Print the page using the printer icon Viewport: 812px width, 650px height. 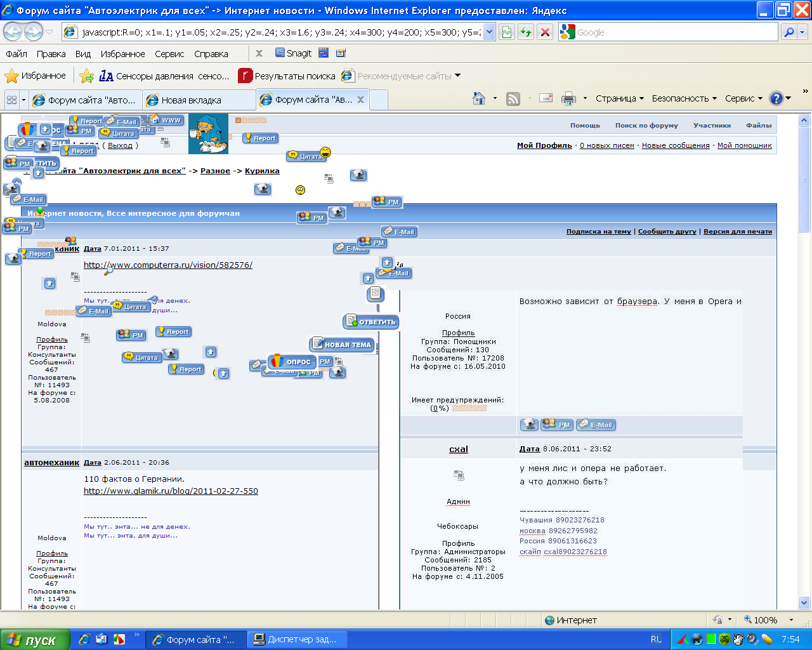coord(568,98)
